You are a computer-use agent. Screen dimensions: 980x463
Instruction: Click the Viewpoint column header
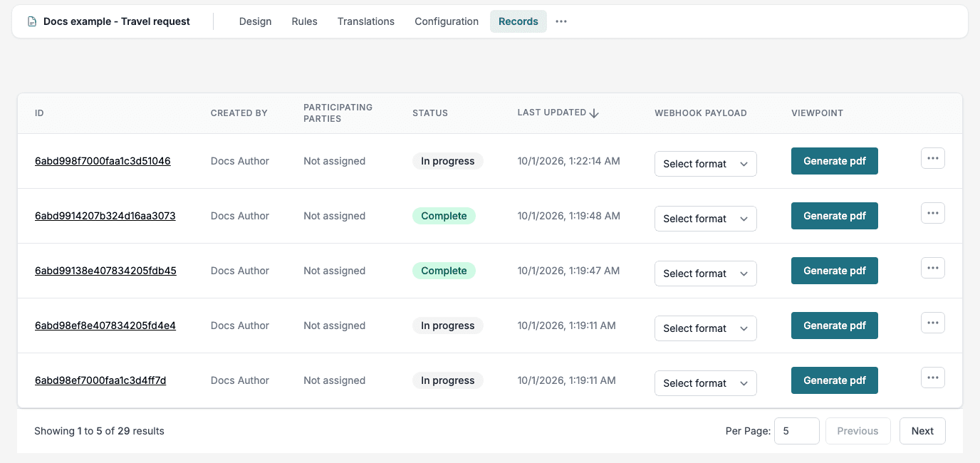[x=818, y=113]
